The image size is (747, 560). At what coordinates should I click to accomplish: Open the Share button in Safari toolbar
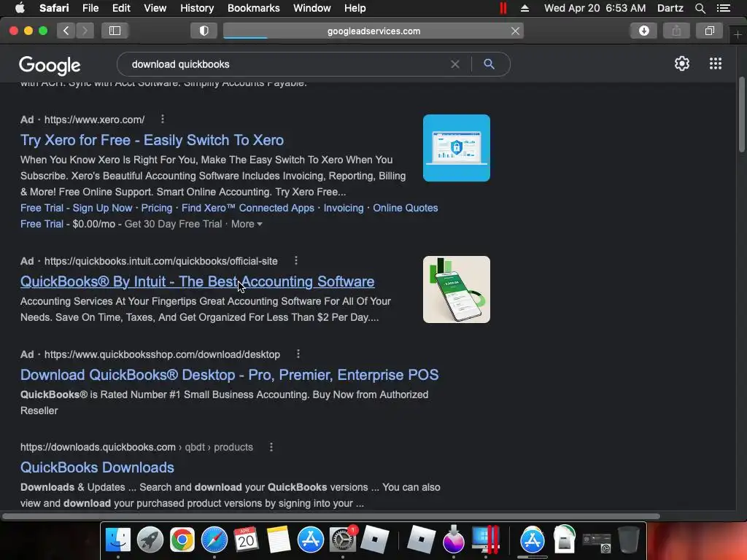(676, 31)
